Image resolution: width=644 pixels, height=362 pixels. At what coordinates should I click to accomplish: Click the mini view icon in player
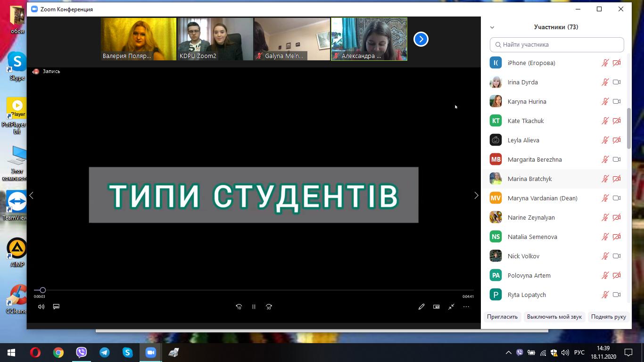(x=437, y=307)
